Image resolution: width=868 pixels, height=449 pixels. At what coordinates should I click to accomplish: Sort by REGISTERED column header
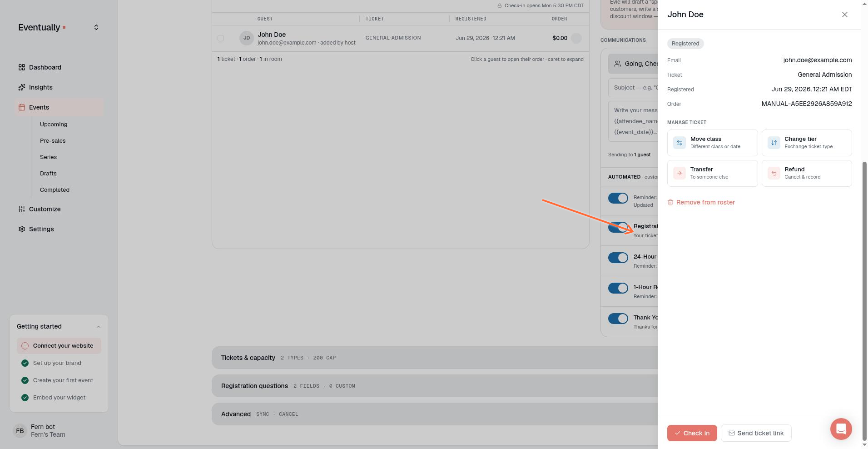(x=471, y=19)
